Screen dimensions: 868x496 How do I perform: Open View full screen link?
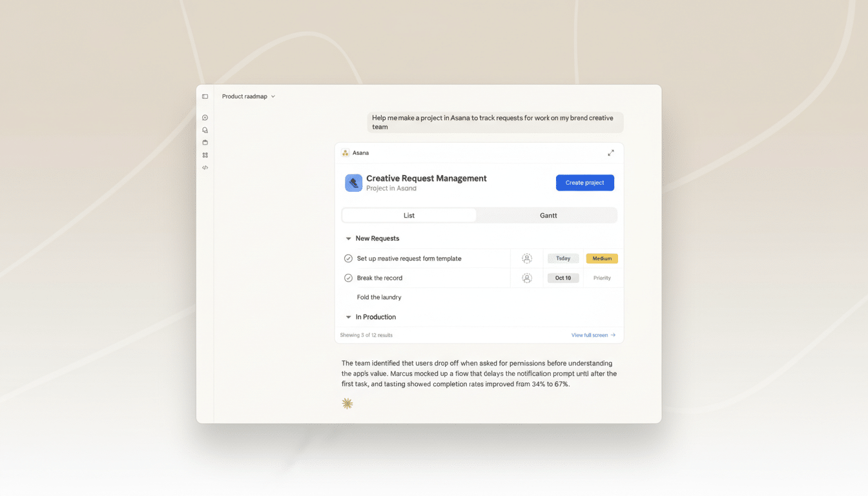click(593, 335)
